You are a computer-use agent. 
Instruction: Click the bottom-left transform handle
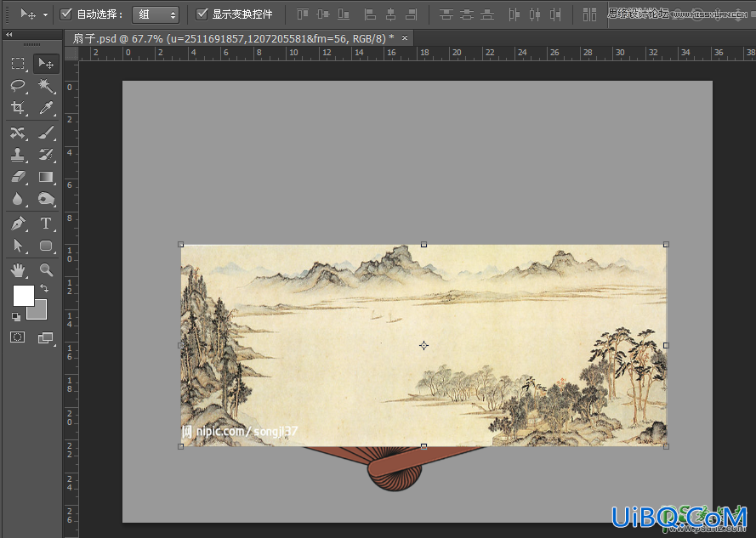point(181,446)
